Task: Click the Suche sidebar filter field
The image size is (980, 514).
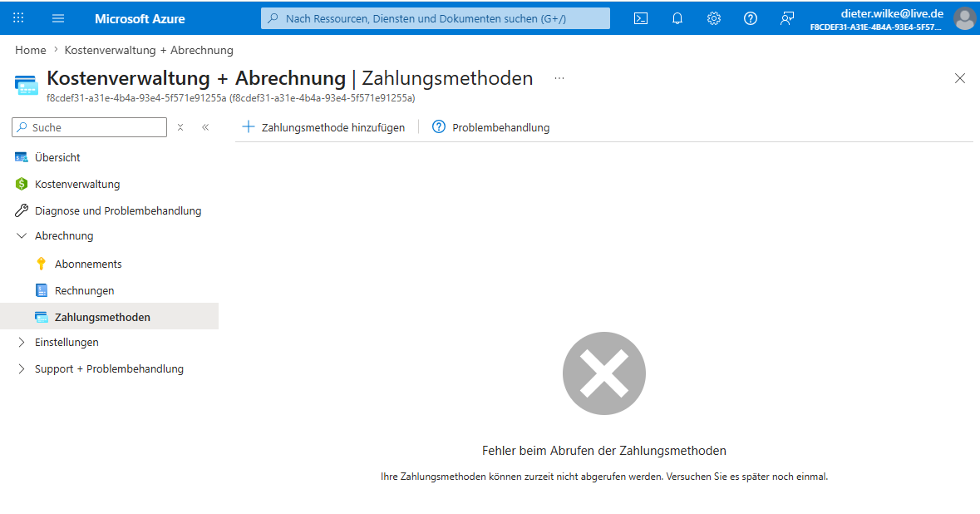Action: coord(90,127)
